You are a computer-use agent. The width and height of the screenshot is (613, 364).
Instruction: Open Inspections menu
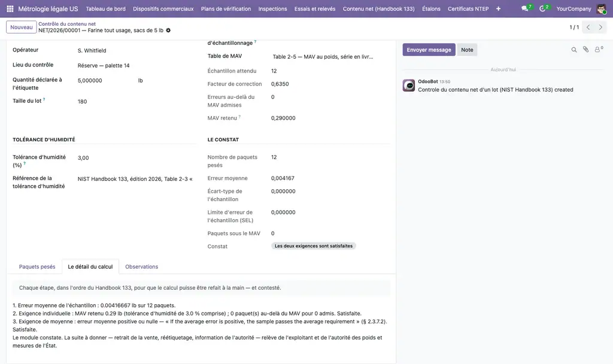tap(272, 8)
